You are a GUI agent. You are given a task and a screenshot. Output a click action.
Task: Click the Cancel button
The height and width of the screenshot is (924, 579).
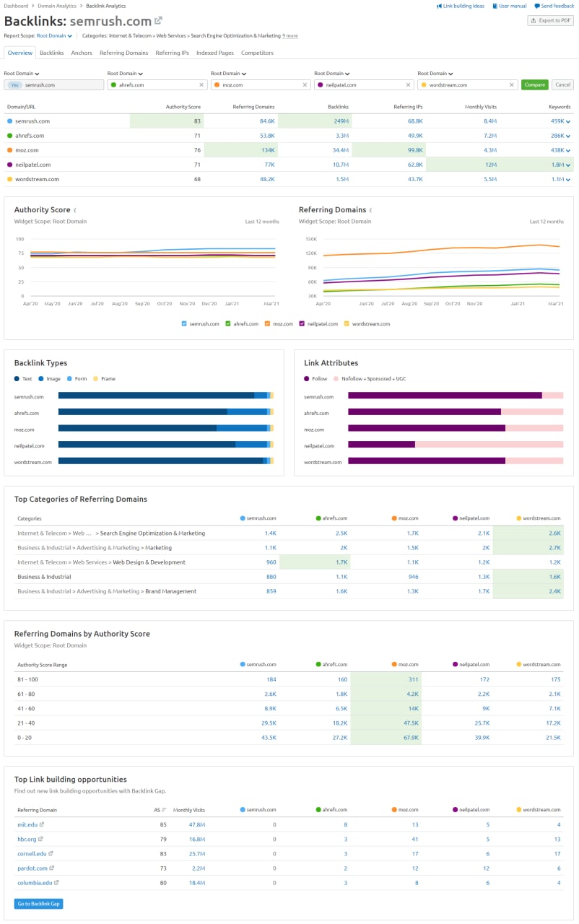click(x=562, y=84)
